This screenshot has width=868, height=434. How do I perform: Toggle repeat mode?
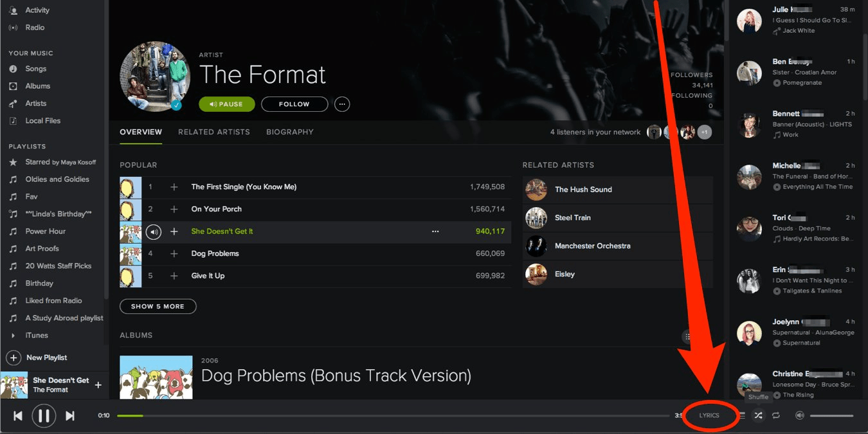775,415
